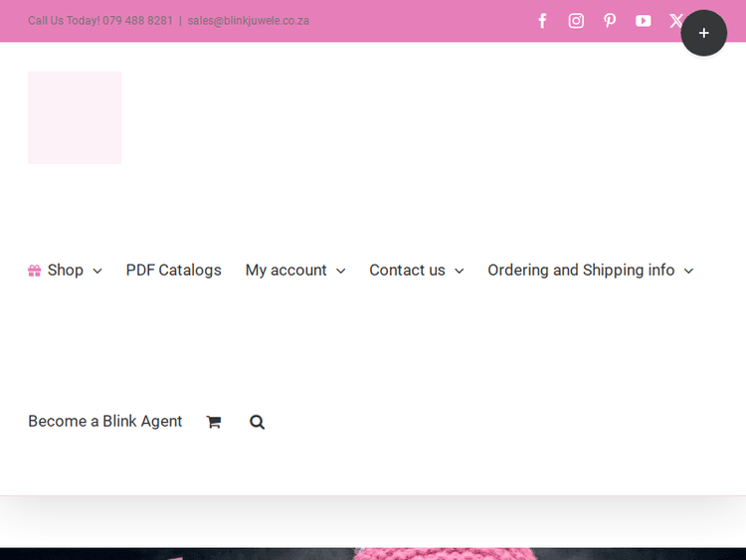Click the search magnifier icon
The height and width of the screenshot is (560, 746).
pyautogui.click(x=258, y=422)
